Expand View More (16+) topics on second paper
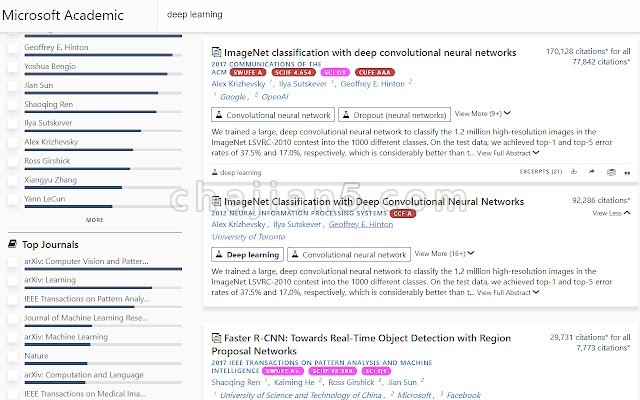The width and height of the screenshot is (640, 400). tap(444, 253)
